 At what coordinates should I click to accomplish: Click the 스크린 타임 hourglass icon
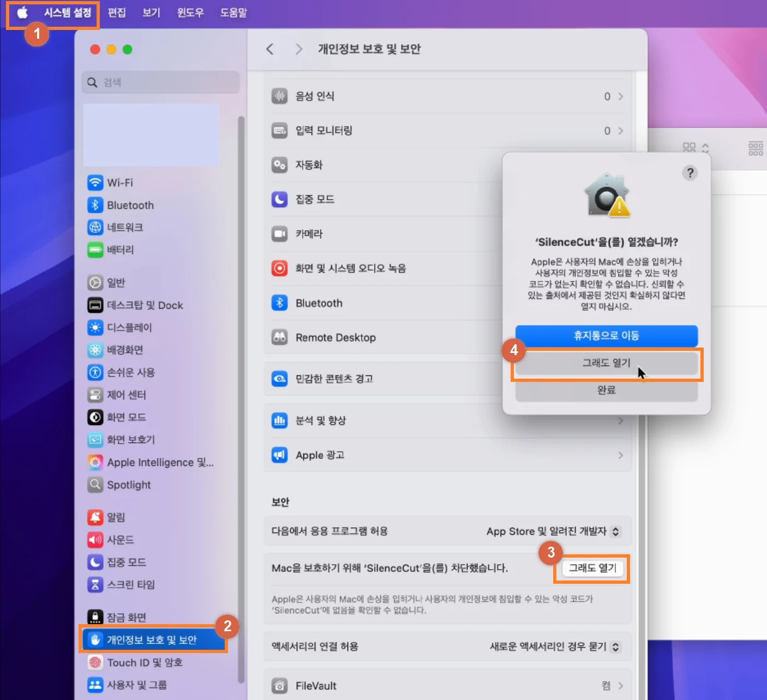point(95,585)
